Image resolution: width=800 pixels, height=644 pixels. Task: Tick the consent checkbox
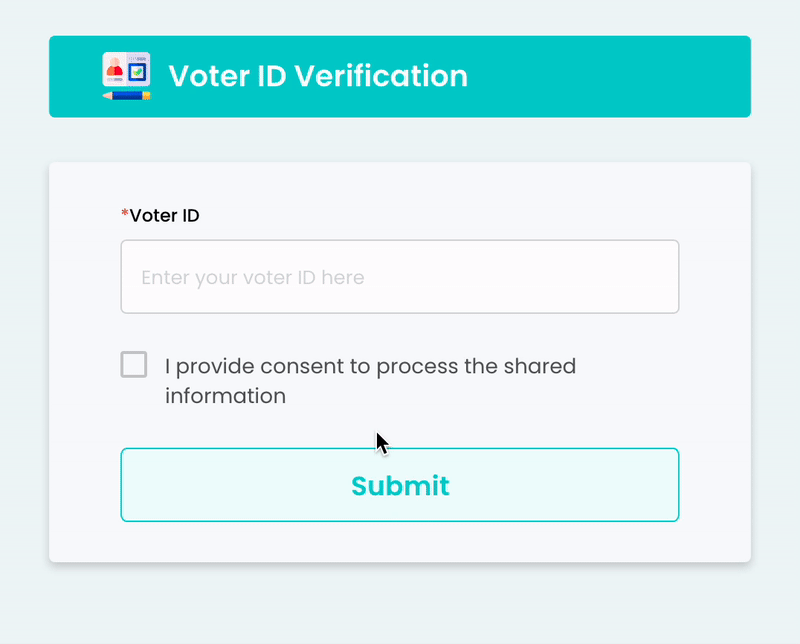[x=134, y=365]
